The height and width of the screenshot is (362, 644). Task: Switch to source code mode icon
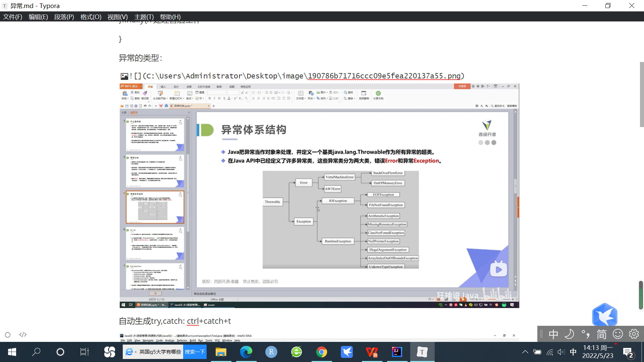point(23,335)
